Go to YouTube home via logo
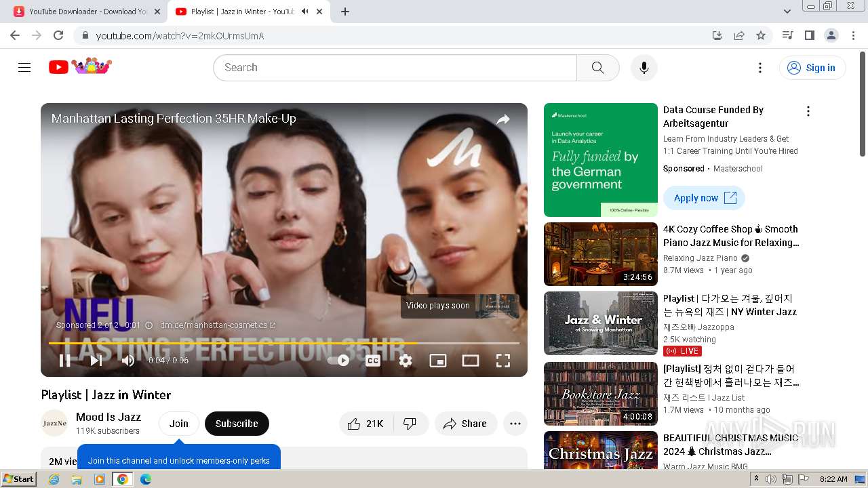 pos(80,66)
